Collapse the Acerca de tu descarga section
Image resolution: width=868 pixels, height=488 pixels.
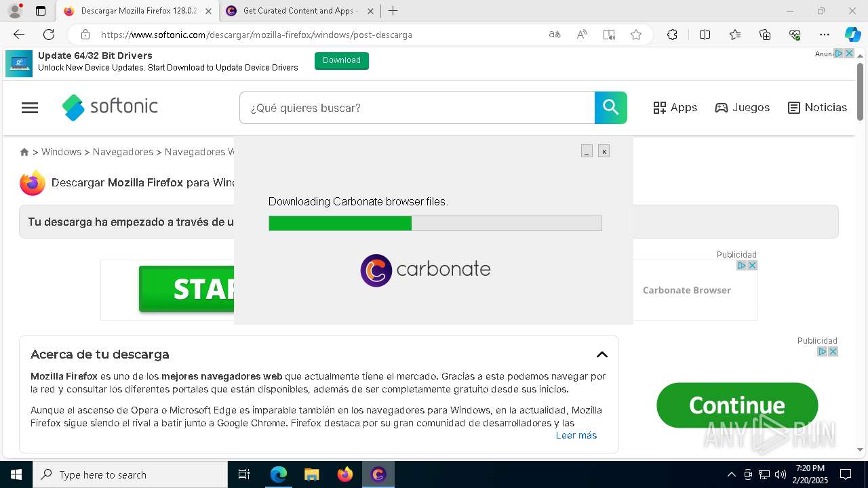[x=602, y=354]
